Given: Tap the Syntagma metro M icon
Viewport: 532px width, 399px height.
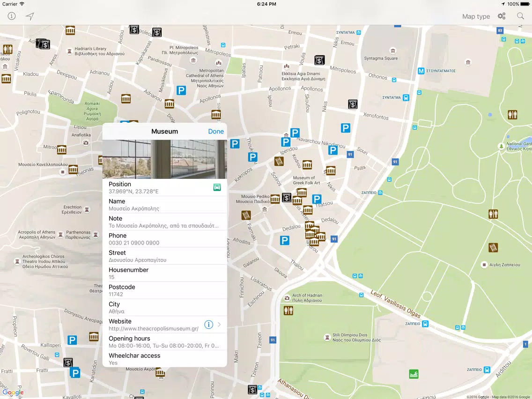Looking at the screenshot, I should tap(421, 71).
